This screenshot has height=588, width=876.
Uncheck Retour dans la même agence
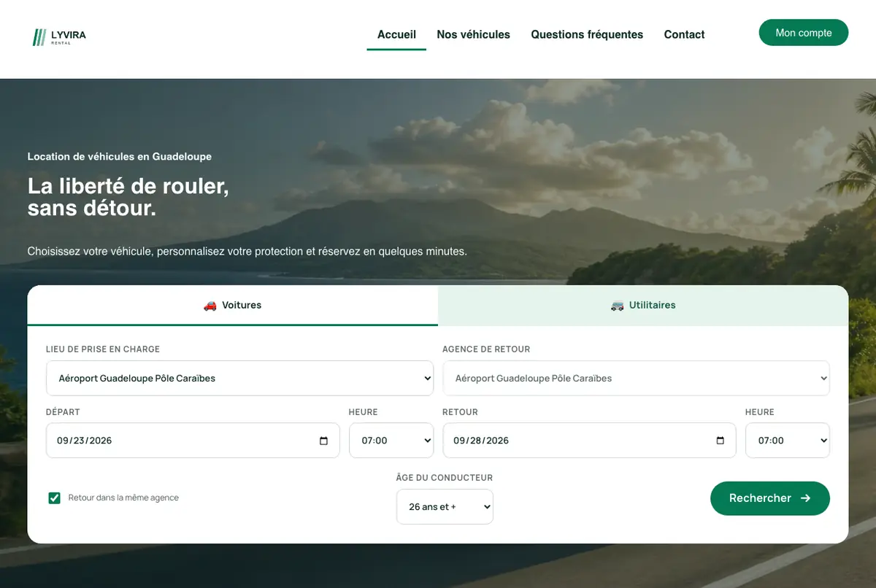click(x=54, y=498)
